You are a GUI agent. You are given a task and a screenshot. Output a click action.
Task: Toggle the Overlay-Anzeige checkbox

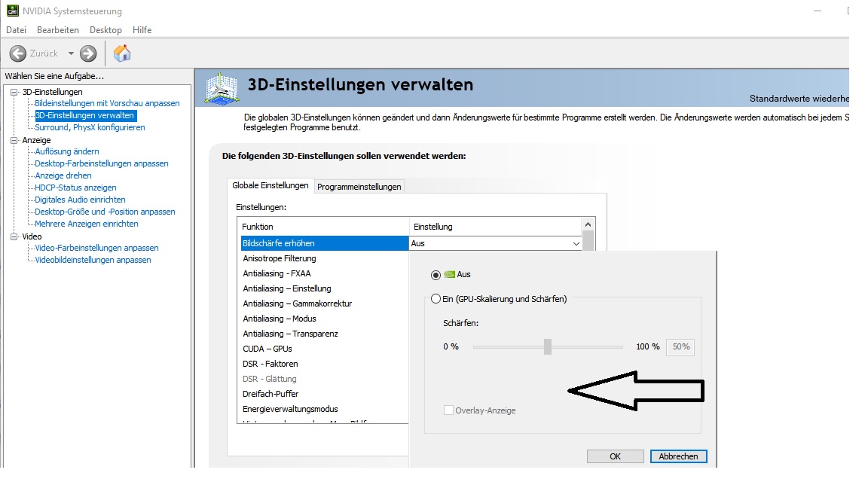449,410
